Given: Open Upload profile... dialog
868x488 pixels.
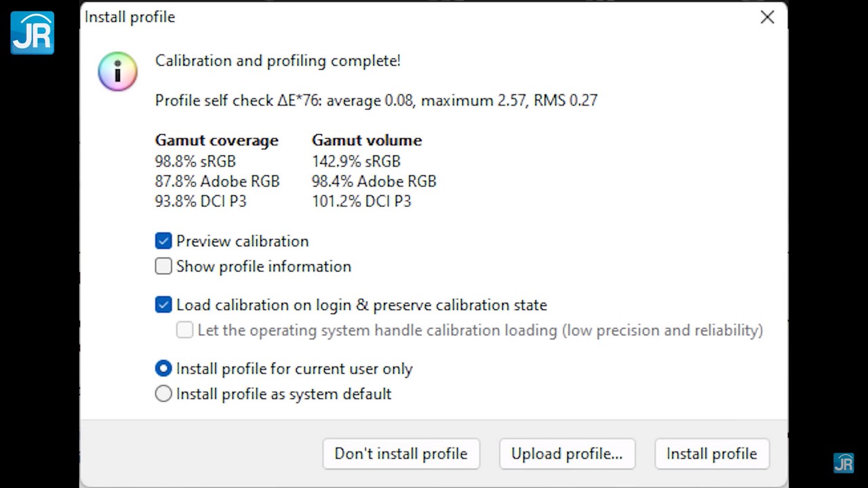Looking at the screenshot, I should tap(566, 453).
